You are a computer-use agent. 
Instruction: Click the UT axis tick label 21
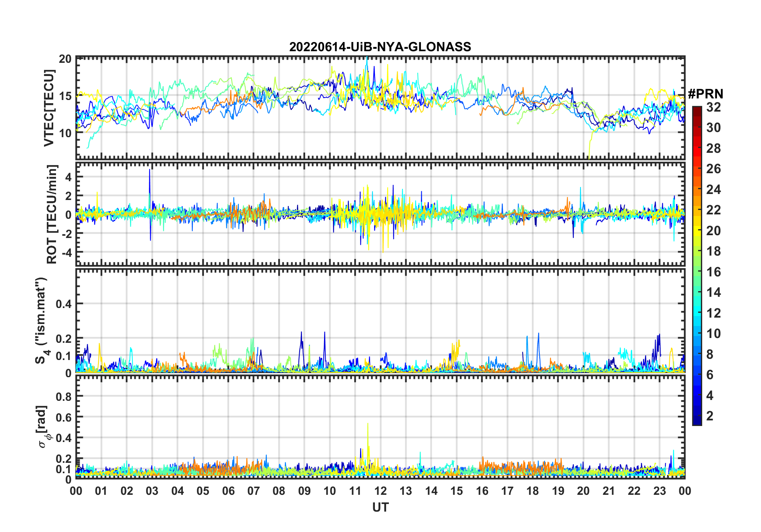click(x=609, y=491)
